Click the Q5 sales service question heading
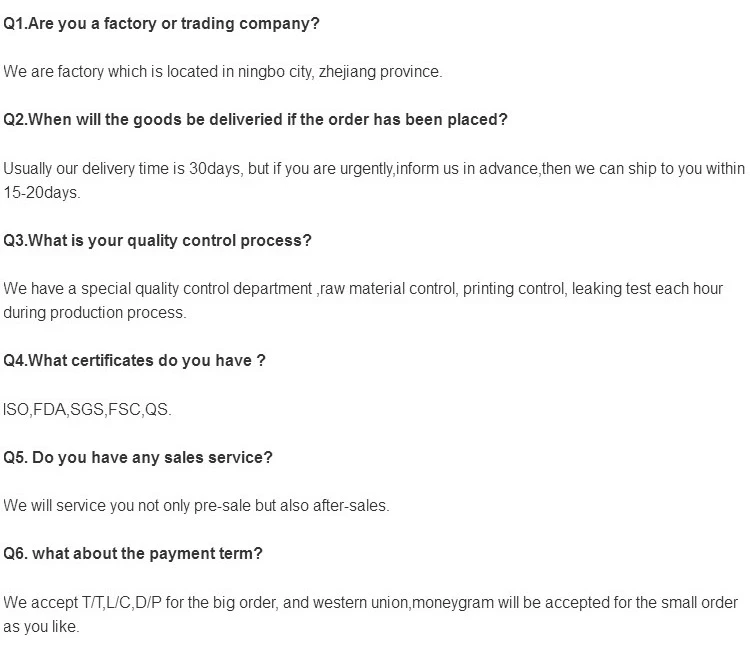Image resolution: width=750 pixels, height=668 pixels. click(138, 458)
